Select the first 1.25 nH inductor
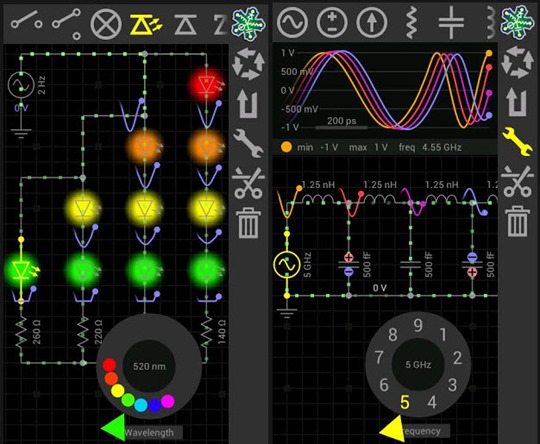Viewport: 540px width, 444px height. pyautogui.click(x=318, y=199)
